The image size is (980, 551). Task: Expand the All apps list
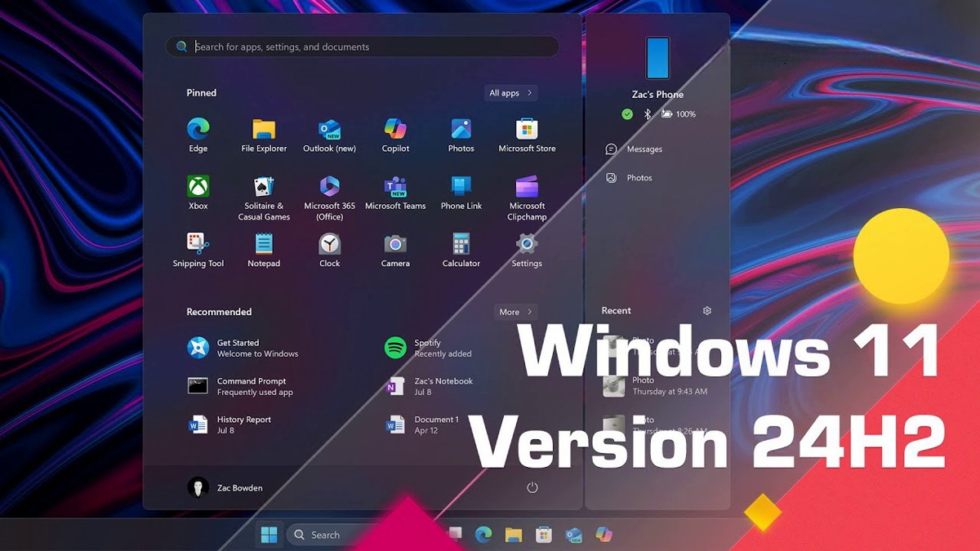click(x=510, y=93)
